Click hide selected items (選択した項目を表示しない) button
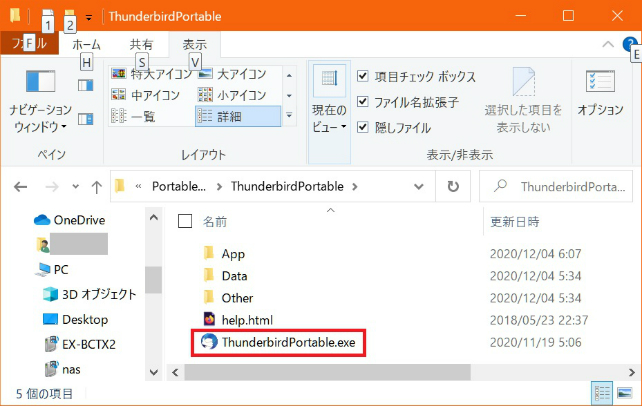The image size is (642, 406). click(523, 101)
